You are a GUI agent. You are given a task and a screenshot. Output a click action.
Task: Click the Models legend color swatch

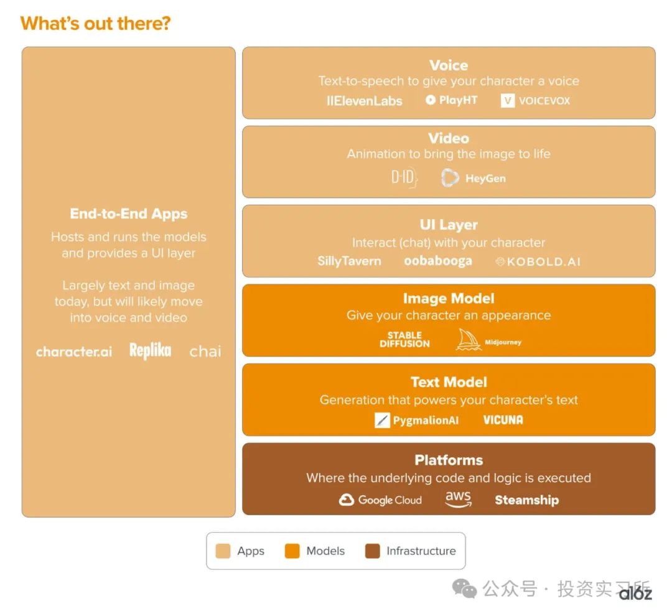click(x=292, y=551)
